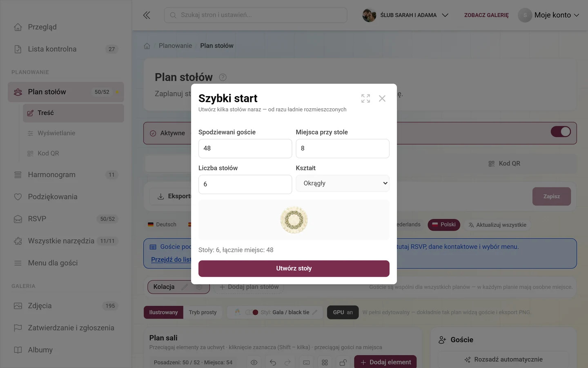
Task: Select the Polski language chip
Action: pos(444,224)
